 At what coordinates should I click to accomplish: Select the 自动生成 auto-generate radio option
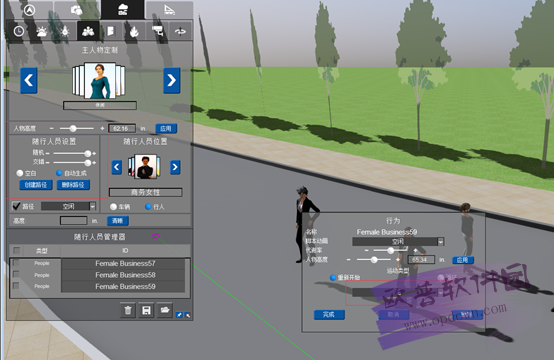coord(59,173)
